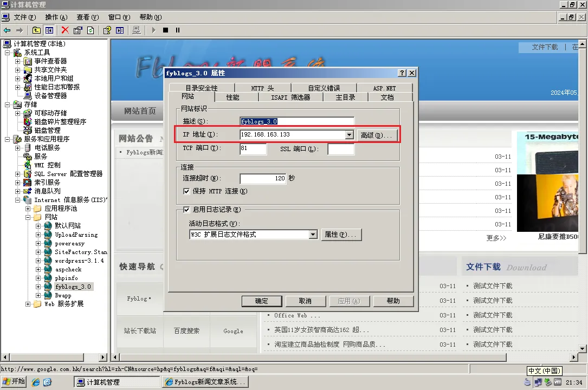Open the IP 地址 dropdown list
Screen dimensions: 588x390
tap(350, 134)
